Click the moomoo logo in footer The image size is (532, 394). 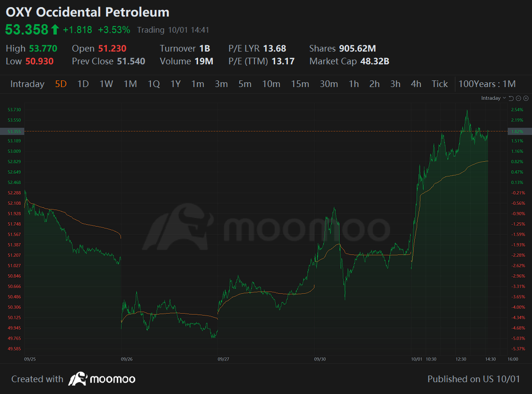coord(102,379)
